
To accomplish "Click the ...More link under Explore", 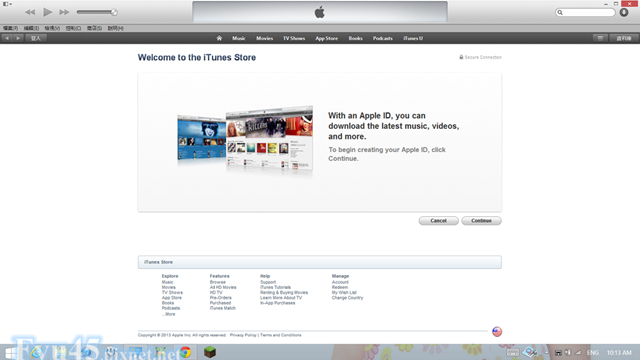I will [169, 314].
